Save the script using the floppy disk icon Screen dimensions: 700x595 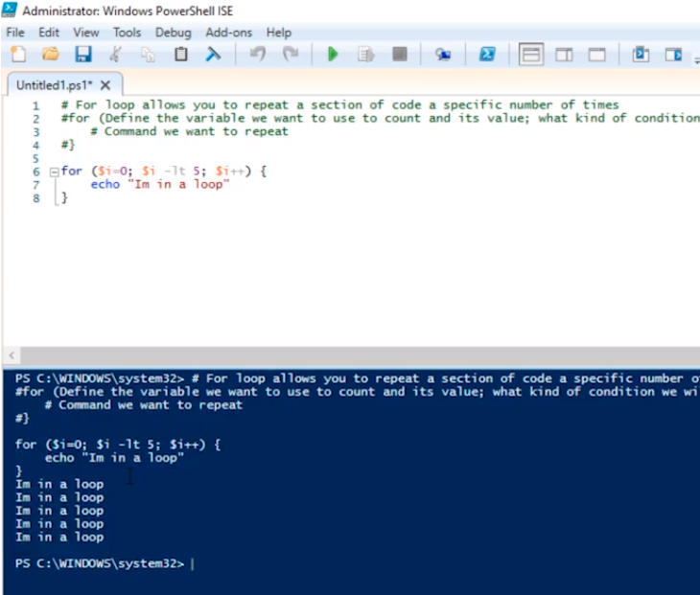(83, 55)
